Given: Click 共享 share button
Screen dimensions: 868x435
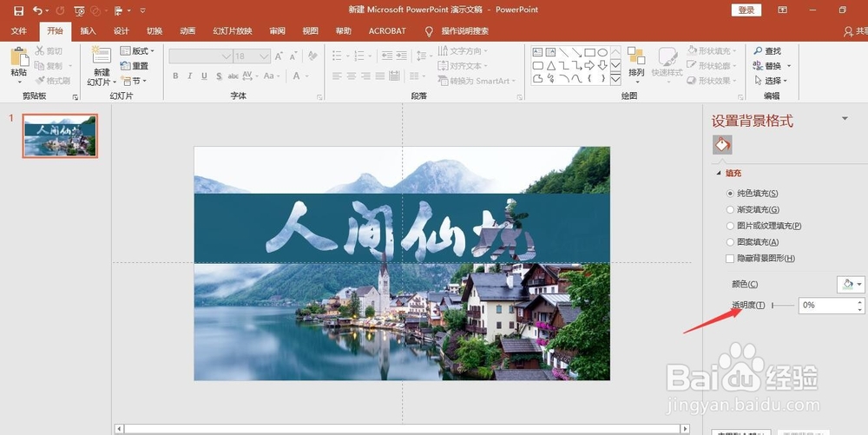Looking at the screenshot, I should click(x=855, y=31).
